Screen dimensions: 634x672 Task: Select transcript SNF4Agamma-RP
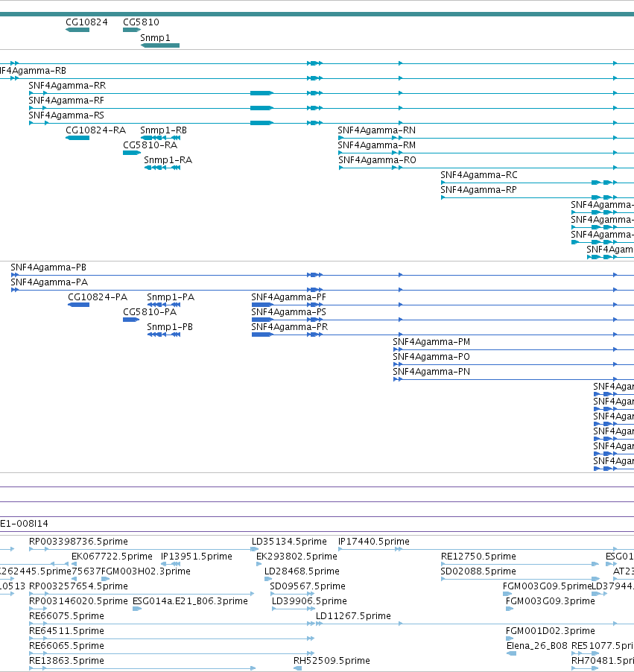[478, 189]
